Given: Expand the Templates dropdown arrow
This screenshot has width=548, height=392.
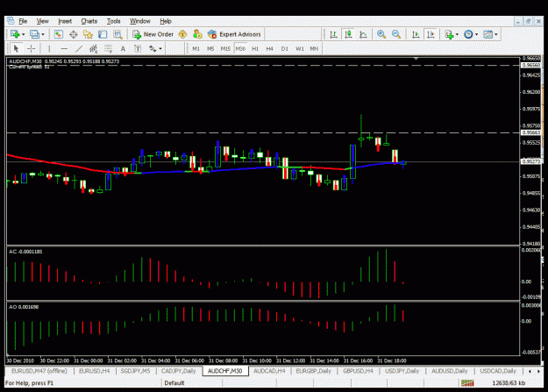Looking at the screenshot, I should [x=496, y=34].
